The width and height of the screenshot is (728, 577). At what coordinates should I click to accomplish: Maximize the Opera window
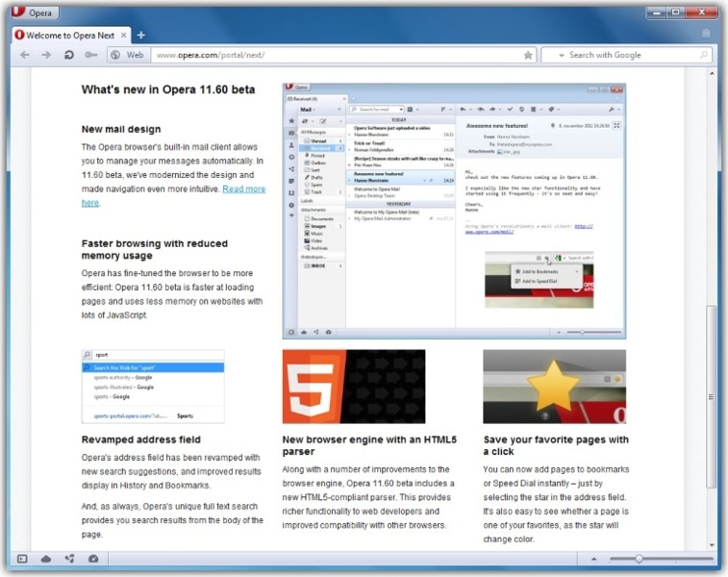(675, 13)
